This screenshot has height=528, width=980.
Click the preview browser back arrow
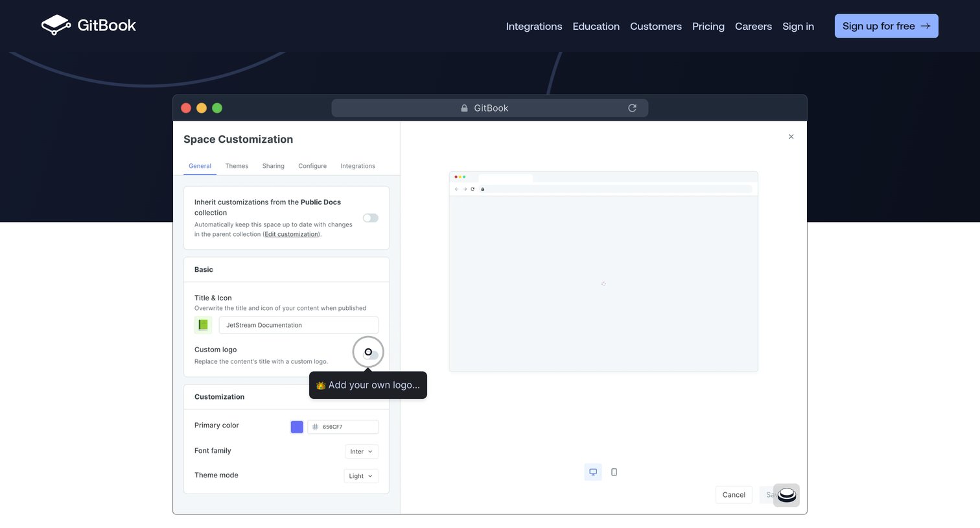click(456, 189)
